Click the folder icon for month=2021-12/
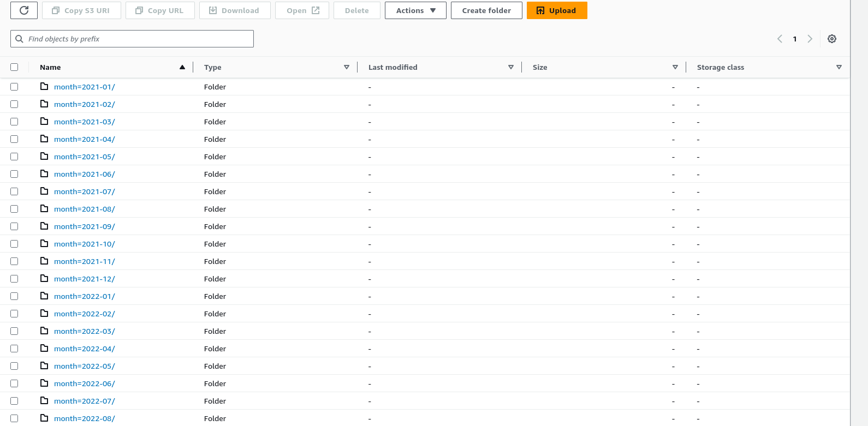 pyautogui.click(x=44, y=279)
